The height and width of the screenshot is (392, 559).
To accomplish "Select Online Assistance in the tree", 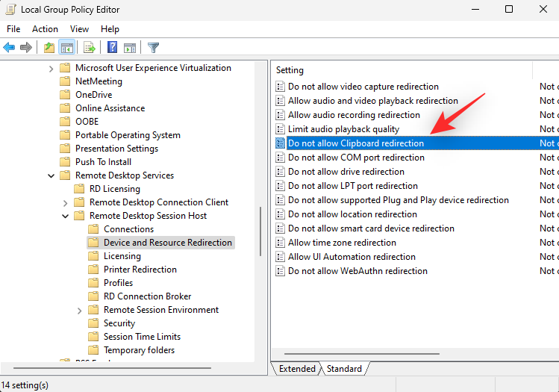I will tap(110, 108).
